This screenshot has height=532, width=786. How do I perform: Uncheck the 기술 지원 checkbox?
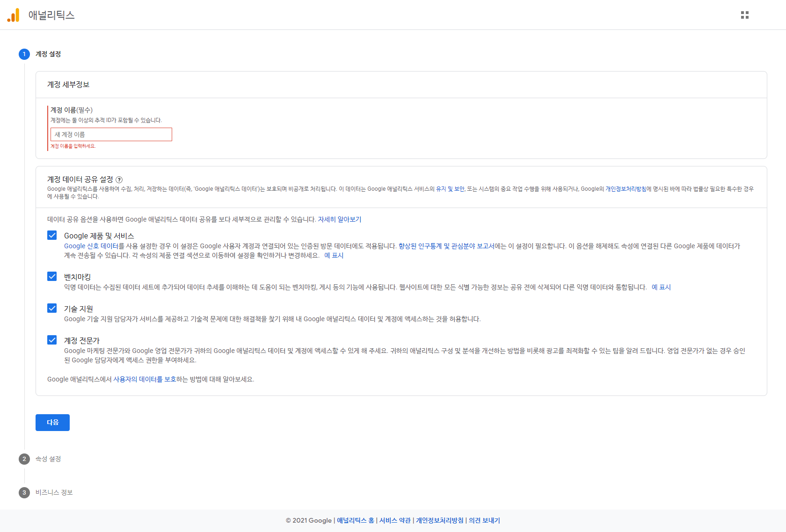pyautogui.click(x=52, y=308)
